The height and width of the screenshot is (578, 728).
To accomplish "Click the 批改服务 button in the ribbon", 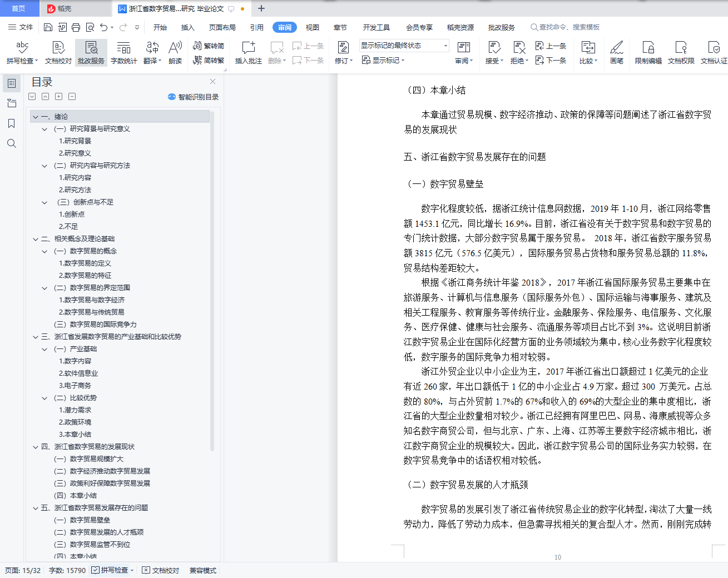I will [91, 53].
